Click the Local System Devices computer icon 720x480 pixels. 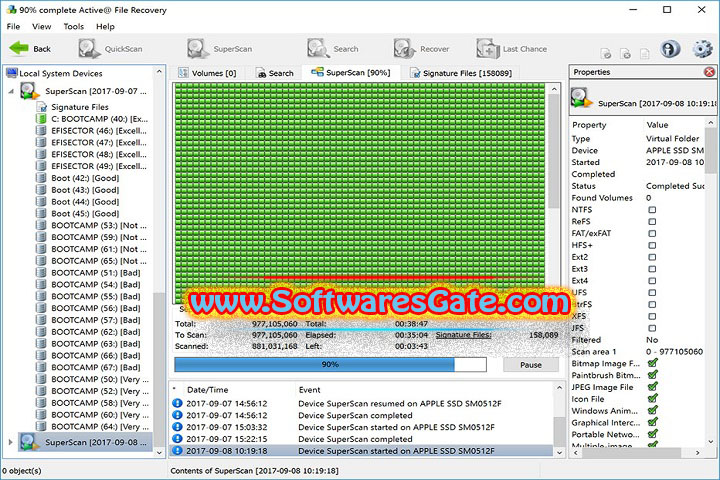point(11,73)
